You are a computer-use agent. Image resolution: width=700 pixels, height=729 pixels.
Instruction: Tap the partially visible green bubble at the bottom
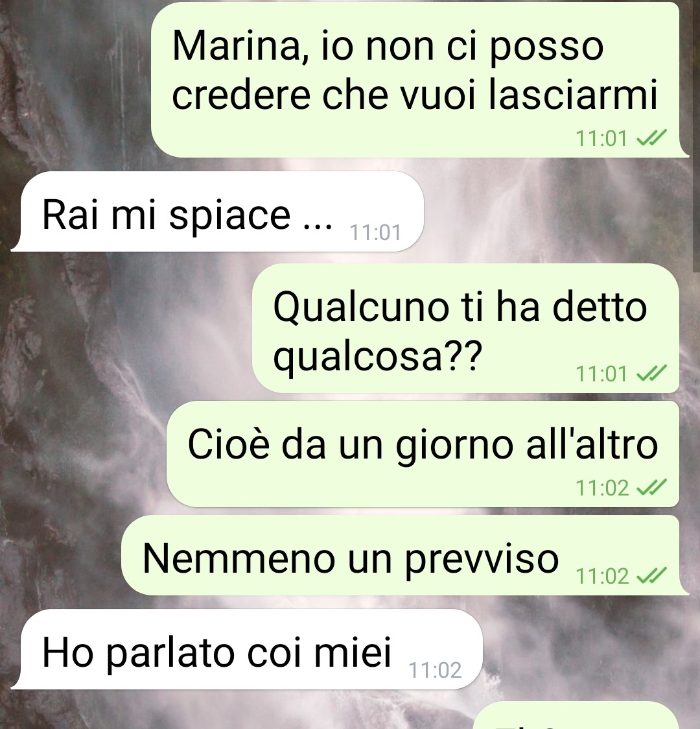576,715
